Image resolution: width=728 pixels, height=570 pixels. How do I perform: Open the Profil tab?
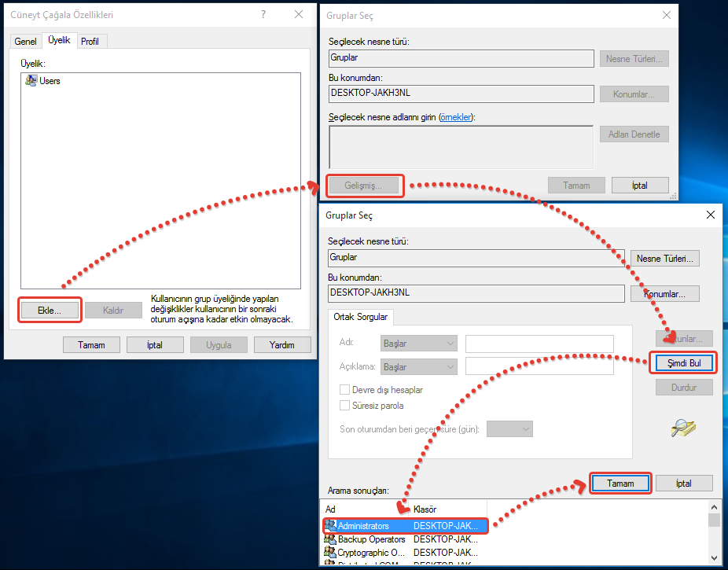[x=90, y=41]
